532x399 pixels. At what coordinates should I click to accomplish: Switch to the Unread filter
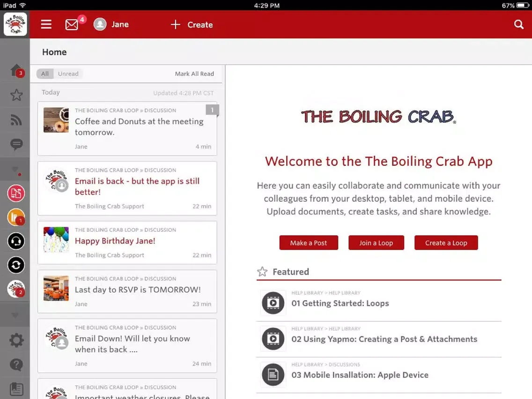point(68,74)
